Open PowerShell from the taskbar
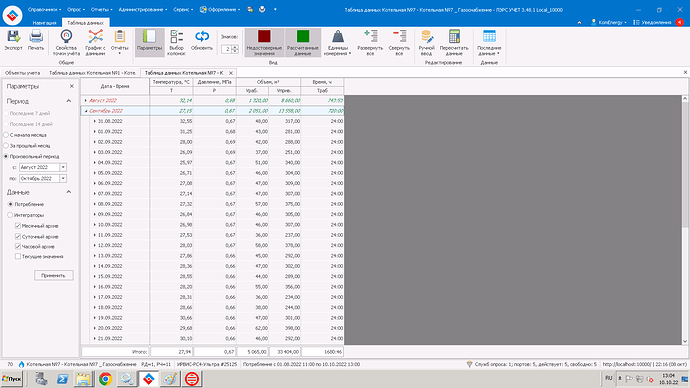The width and height of the screenshot is (690, 388). tap(62, 379)
